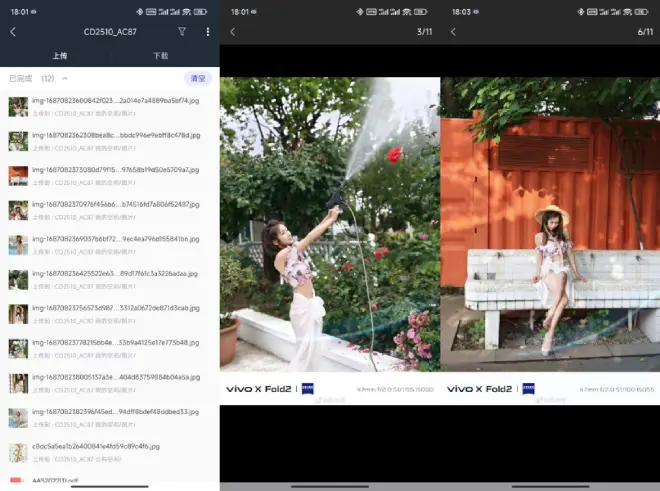Screen dimensions: 660x491
Task: Open the filter funnel icon
Action: pyautogui.click(x=182, y=32)
